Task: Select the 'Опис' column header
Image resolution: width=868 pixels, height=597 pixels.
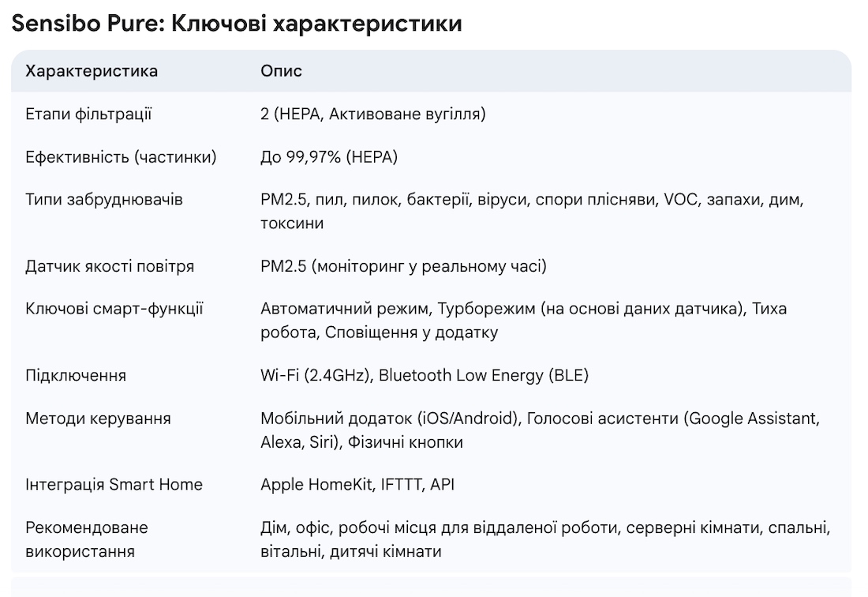Action: (x=282, y=71)
